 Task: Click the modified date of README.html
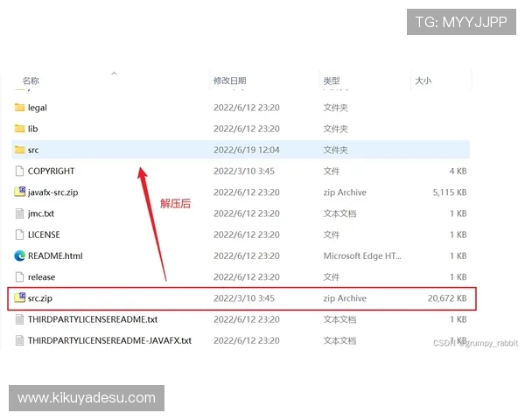pos(247,255)
